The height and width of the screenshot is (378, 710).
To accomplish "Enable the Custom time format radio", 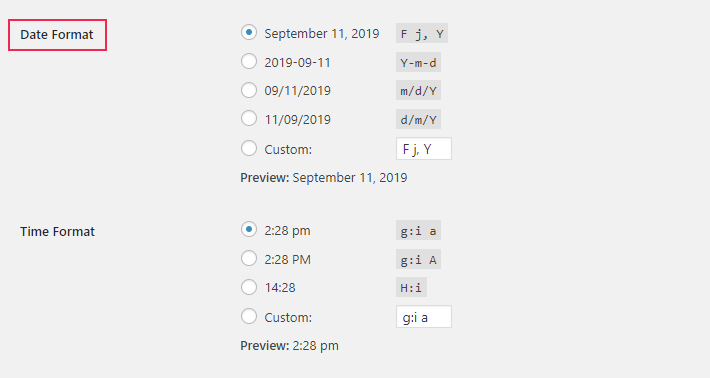I will coord(249,316).
